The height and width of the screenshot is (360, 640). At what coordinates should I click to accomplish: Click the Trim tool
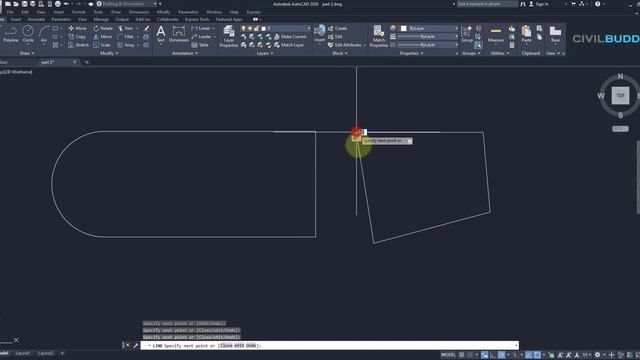(x=125, y=28)
